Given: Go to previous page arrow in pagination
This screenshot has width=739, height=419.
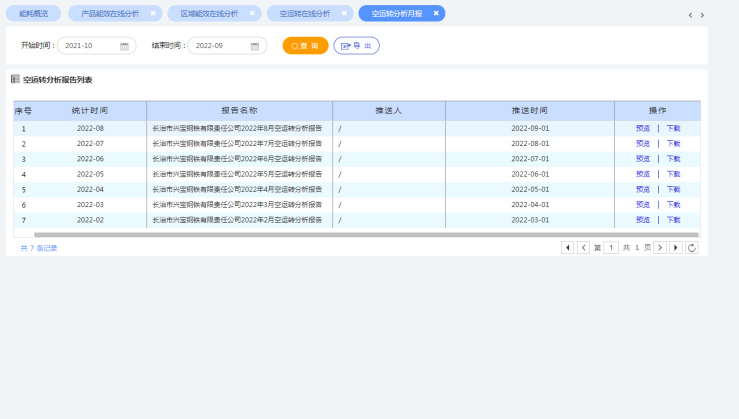Looking at the screenshot, I should click(583, 247).
